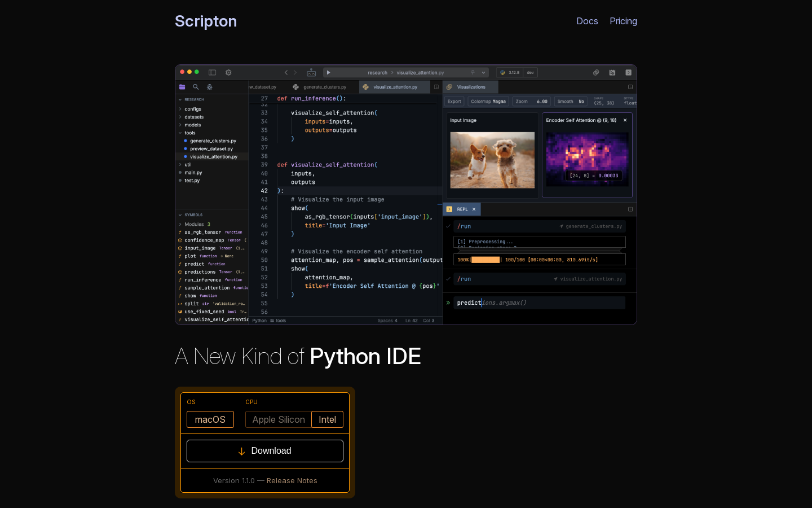Click the /run generate_clusters.py REPL entry

click(539, 226)
